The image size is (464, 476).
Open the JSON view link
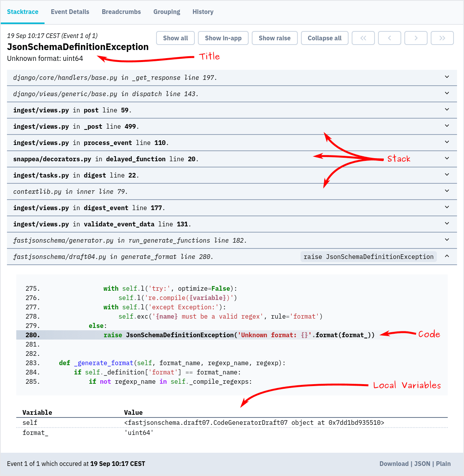(x=422, y=464)
